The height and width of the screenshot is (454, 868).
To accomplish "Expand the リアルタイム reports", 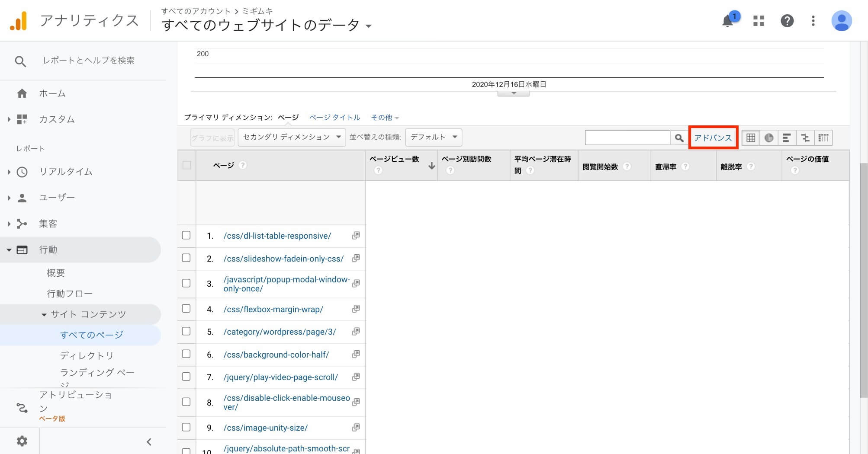I will click(9, 172).
